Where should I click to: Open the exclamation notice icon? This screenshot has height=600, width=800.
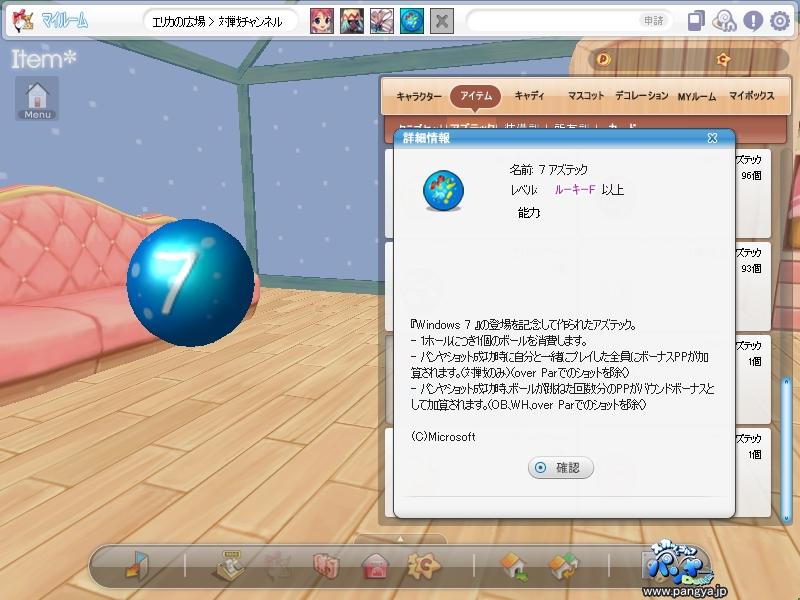(x=753, y=21)
